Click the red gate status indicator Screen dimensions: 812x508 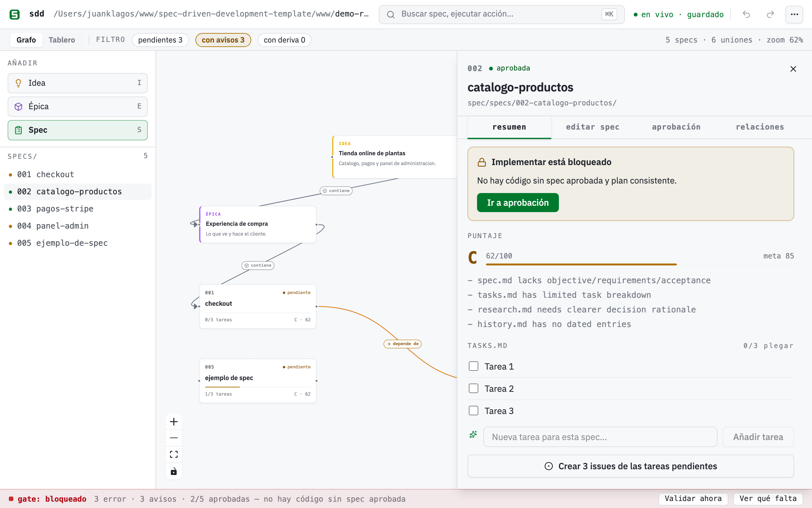pos(11,498)
